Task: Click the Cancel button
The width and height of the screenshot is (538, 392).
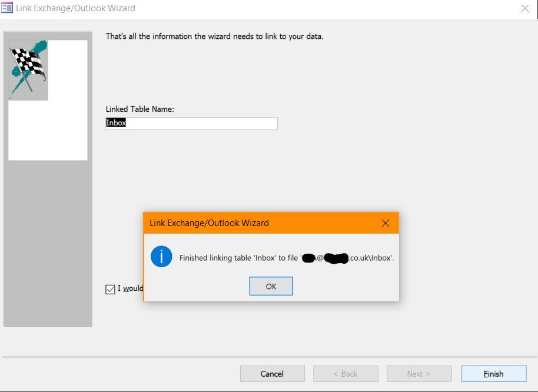Action: (272, 374)
